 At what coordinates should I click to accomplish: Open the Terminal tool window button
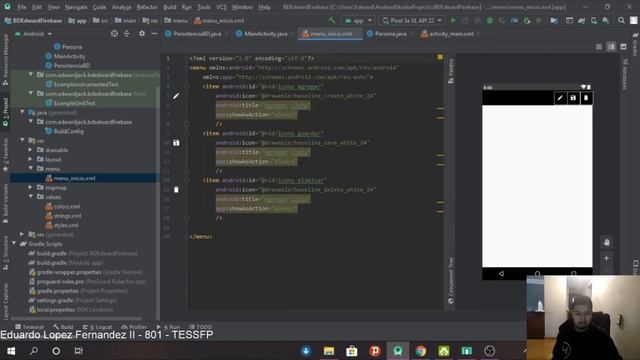[x=29, y=327]
